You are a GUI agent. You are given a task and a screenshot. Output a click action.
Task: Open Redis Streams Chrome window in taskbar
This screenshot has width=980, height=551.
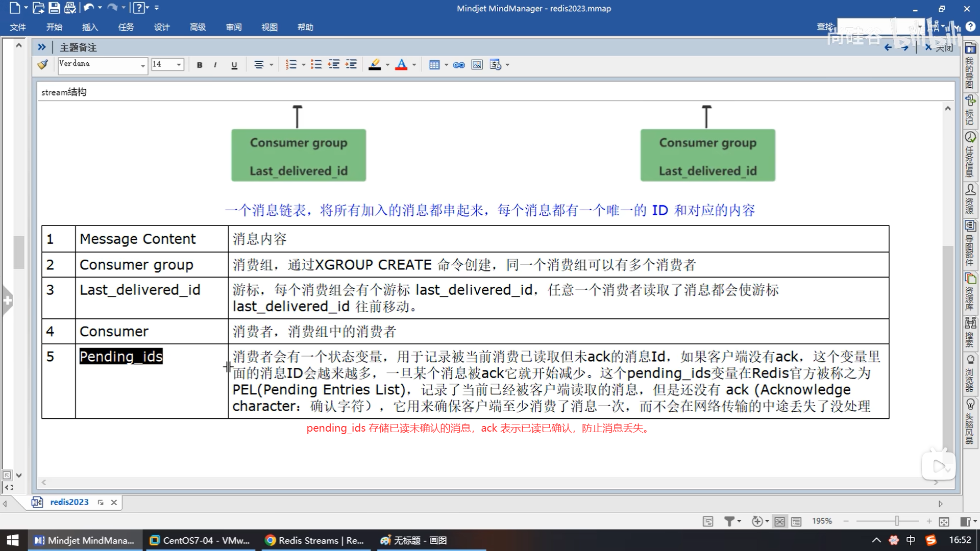[x=315, y=540]
